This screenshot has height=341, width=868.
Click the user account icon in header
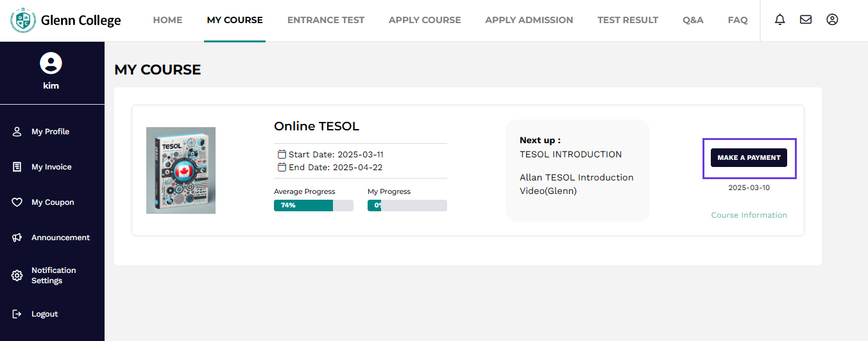(832, 20)
